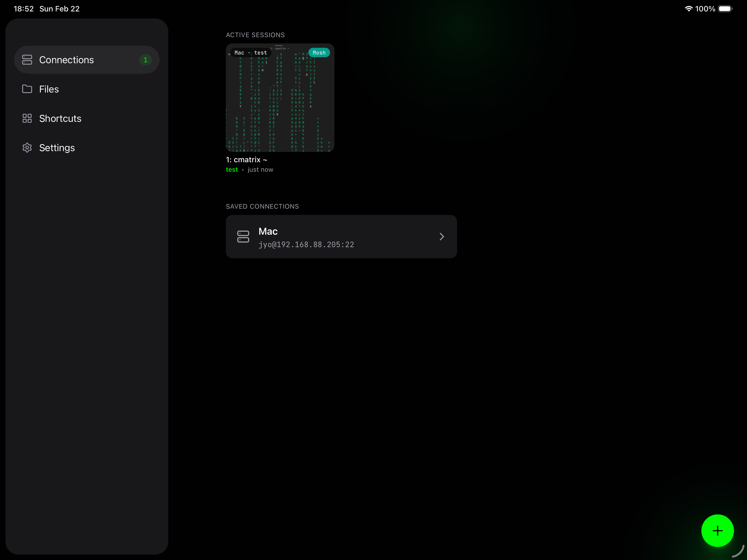747x560 pixels.
Task: Click the server icon in Mac row
Action: pos(243,237)
